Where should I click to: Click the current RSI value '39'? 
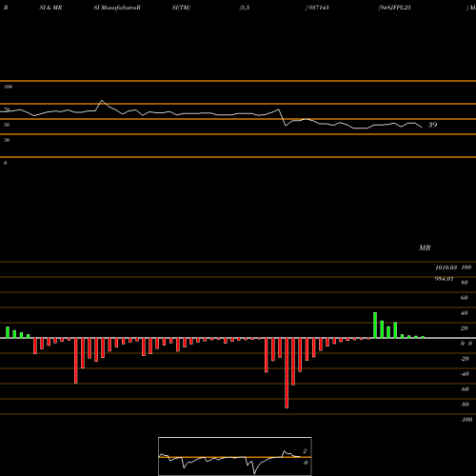pos(432,125)
